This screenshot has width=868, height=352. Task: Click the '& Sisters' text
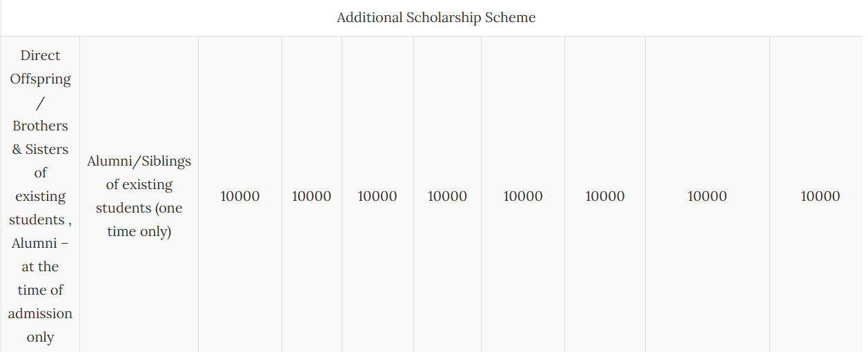pos(40,150)
